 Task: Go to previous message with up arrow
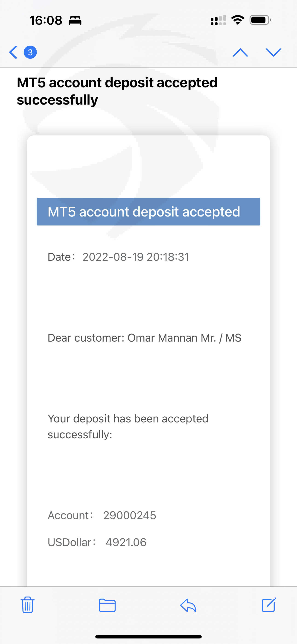240,53
